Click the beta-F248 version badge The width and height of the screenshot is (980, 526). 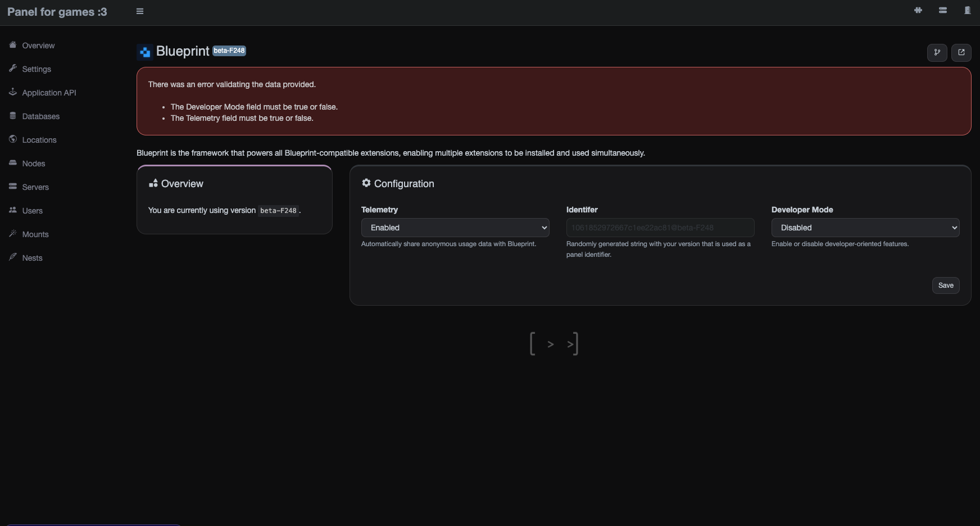pyautogui.click(x=229, y=51)
